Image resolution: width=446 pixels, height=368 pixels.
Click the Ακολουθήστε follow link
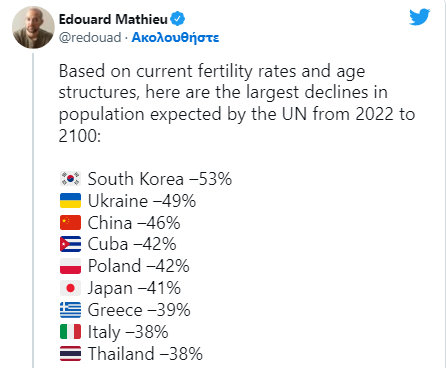tap(175, 37)
